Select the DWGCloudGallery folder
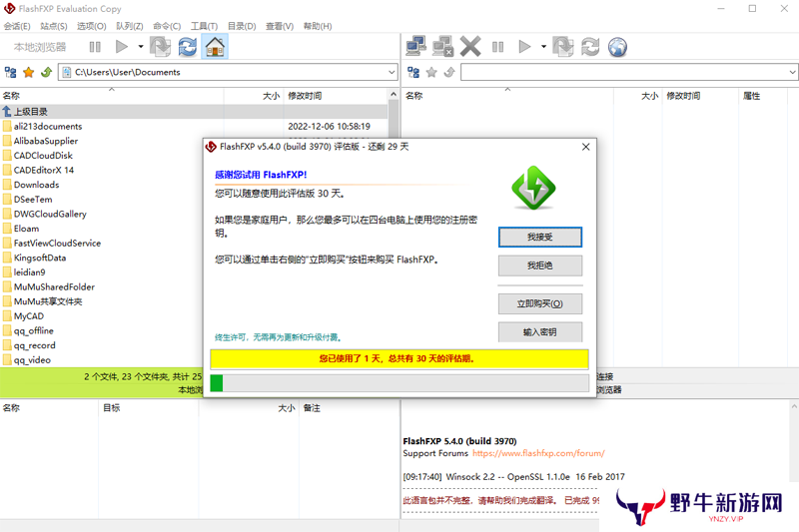Viewport: 799px width, 532px height. tap(50, 214)
